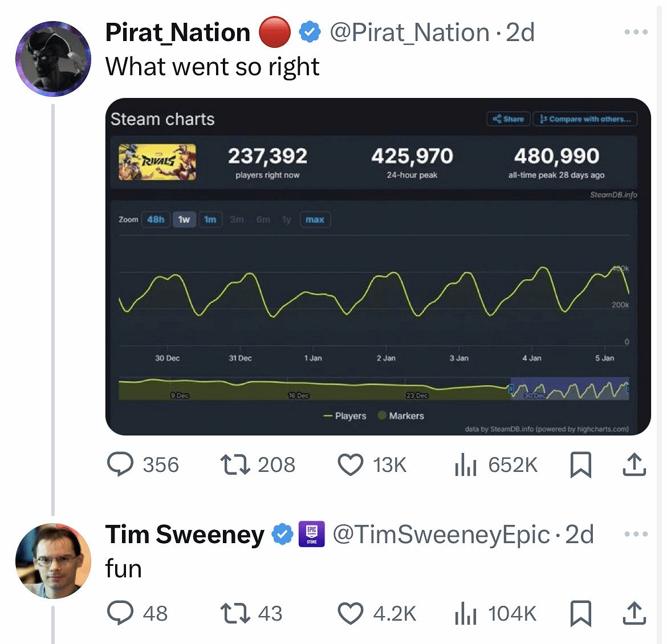667x644 pixels.
Task: Like Tim Sweeney's "fun" reply
Action: coord(351,613)
